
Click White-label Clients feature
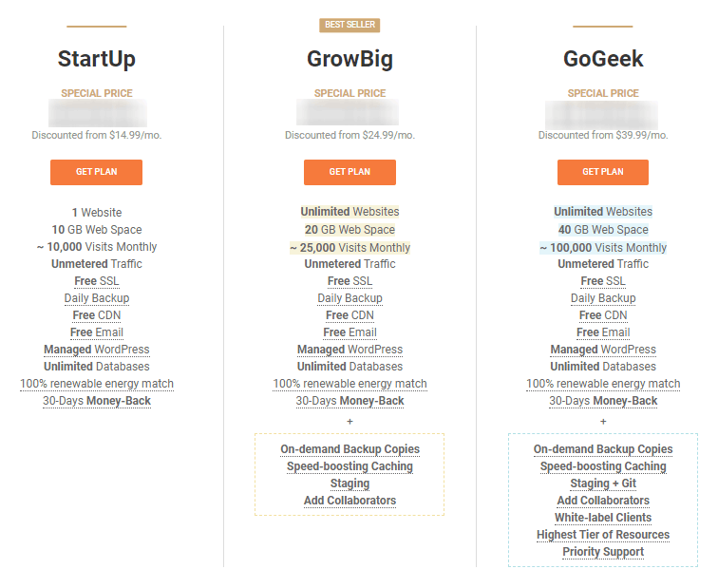603,518
